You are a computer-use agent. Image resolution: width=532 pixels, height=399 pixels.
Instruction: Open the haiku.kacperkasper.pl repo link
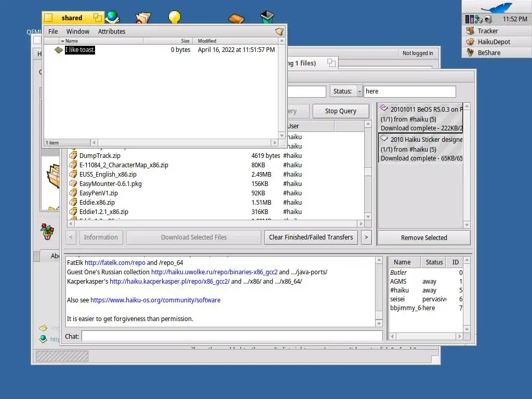click(x=170, y=281)
